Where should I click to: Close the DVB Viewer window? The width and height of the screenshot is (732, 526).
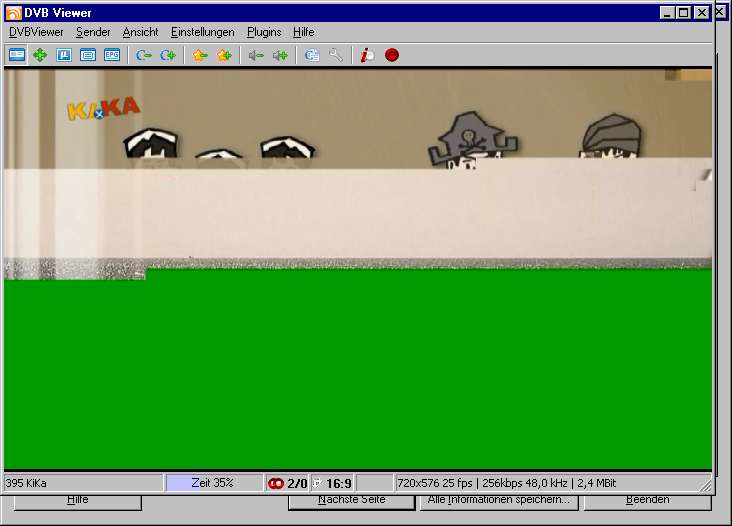[702, 13]
